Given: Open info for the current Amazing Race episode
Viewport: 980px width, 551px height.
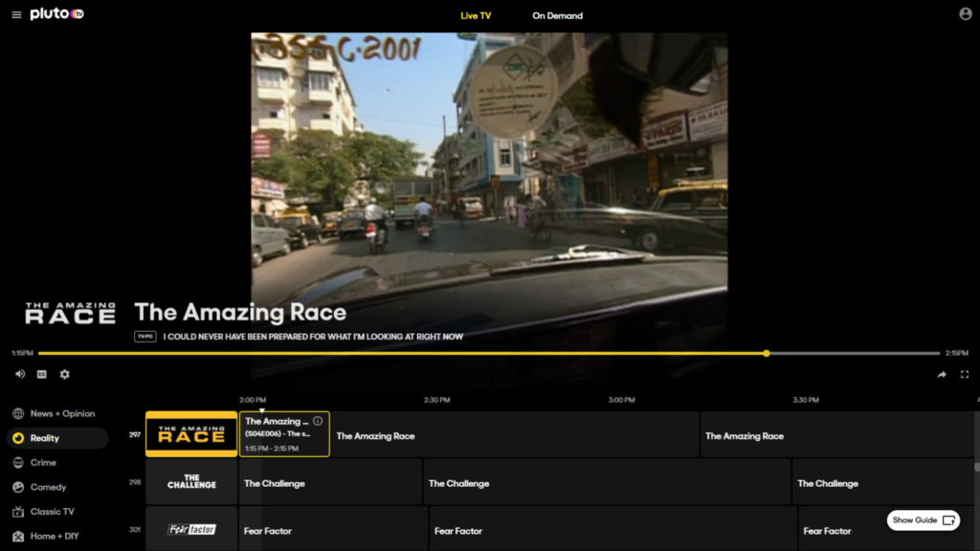Looking at the screenshot, I should pos(318,421).
